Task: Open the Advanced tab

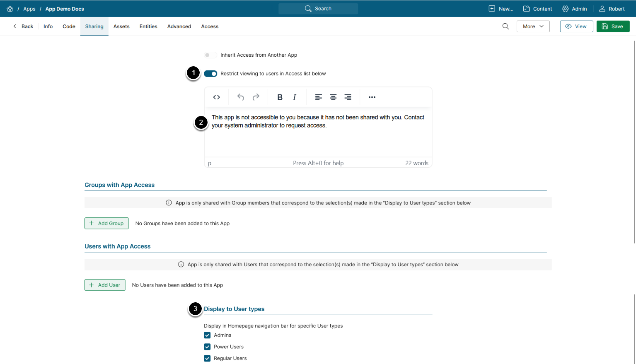Action: pos(179,27)
